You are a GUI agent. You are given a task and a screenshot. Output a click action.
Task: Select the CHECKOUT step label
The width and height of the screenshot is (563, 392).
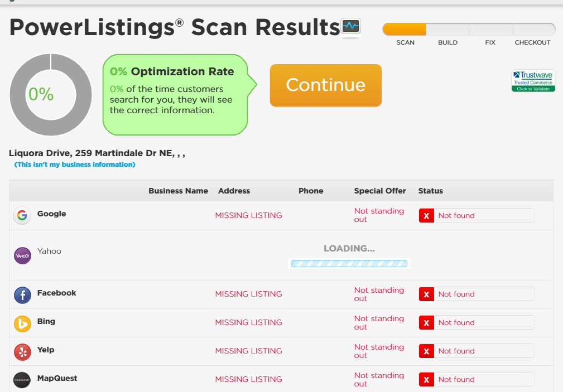point(532,42)
